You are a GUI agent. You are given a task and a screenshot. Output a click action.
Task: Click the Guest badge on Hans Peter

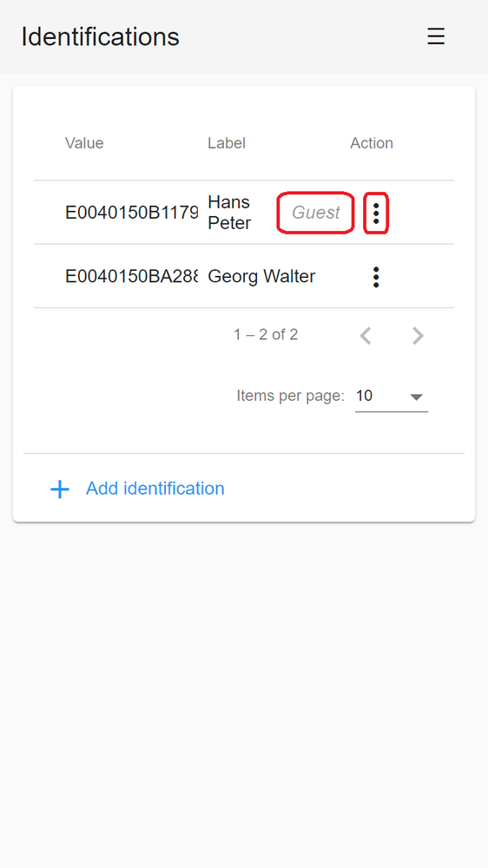[x=316, y=213]
